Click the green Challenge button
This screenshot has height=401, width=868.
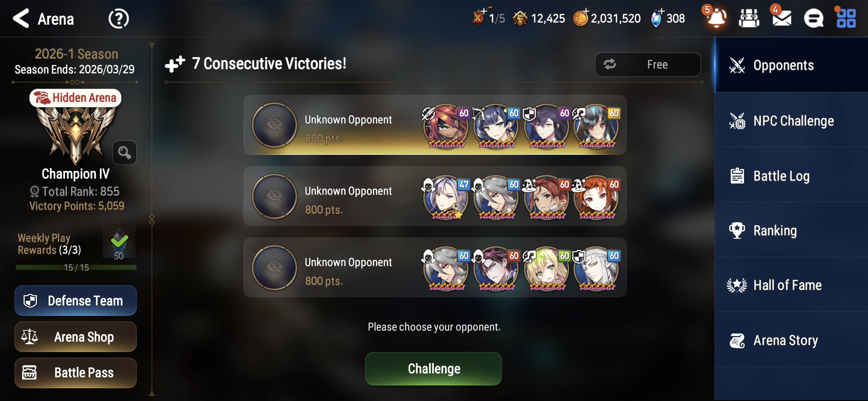pyautogui.click(x=433, y=369)
